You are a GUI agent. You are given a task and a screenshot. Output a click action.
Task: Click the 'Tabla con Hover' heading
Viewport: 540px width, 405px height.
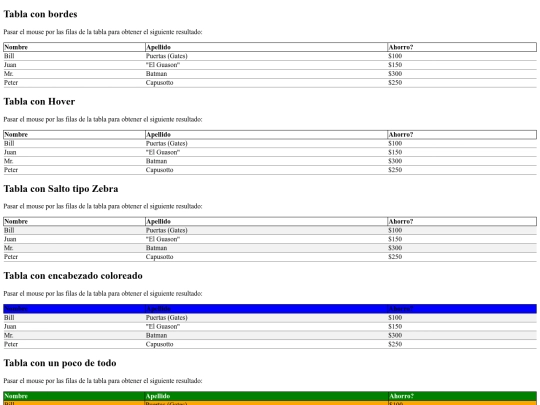coord(39,102)
